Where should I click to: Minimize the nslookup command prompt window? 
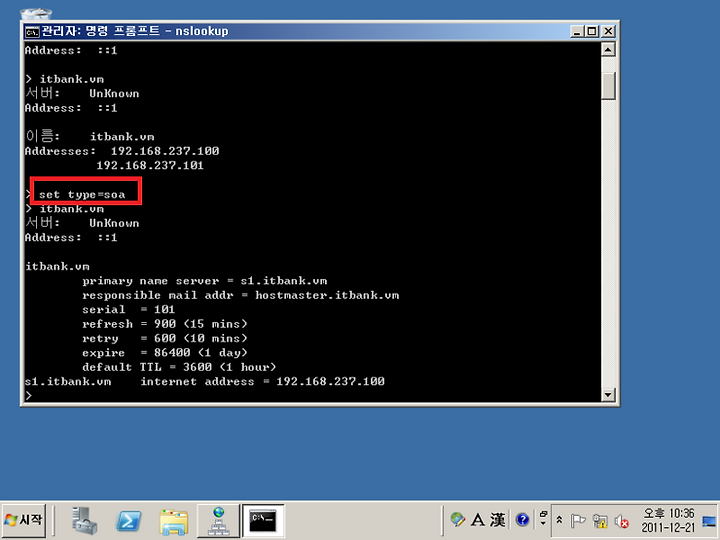[x=577, y=31]
